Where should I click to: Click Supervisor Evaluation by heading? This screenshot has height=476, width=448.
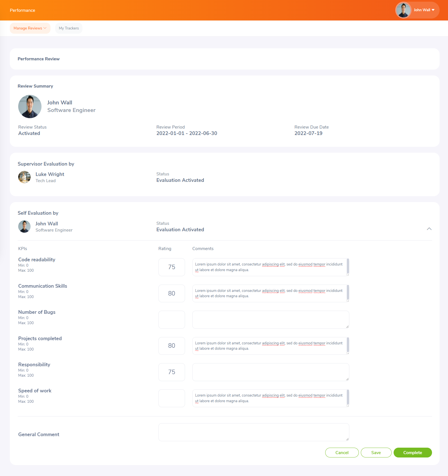point(46,164)
